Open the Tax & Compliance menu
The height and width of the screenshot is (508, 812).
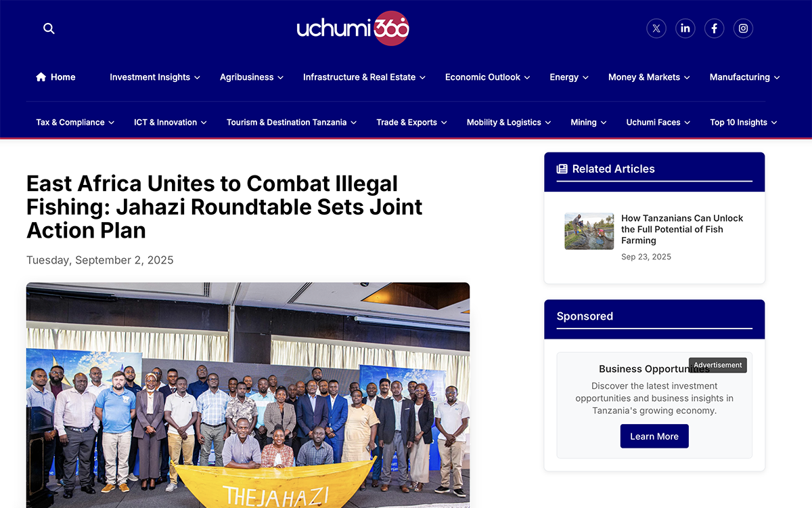pyautogui.click(x=75, y=123)
